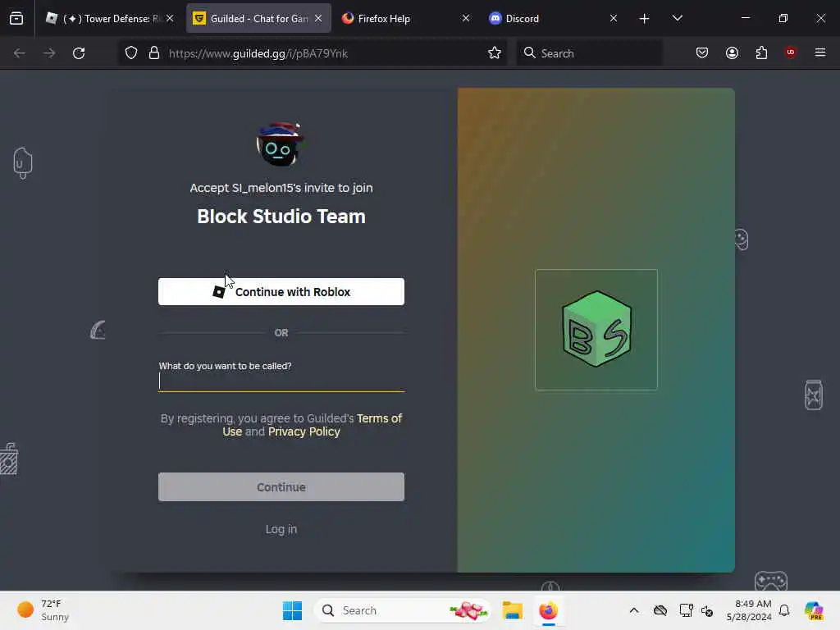Switch to Guilded - Chat for Gamers tab

coord(258,18)
